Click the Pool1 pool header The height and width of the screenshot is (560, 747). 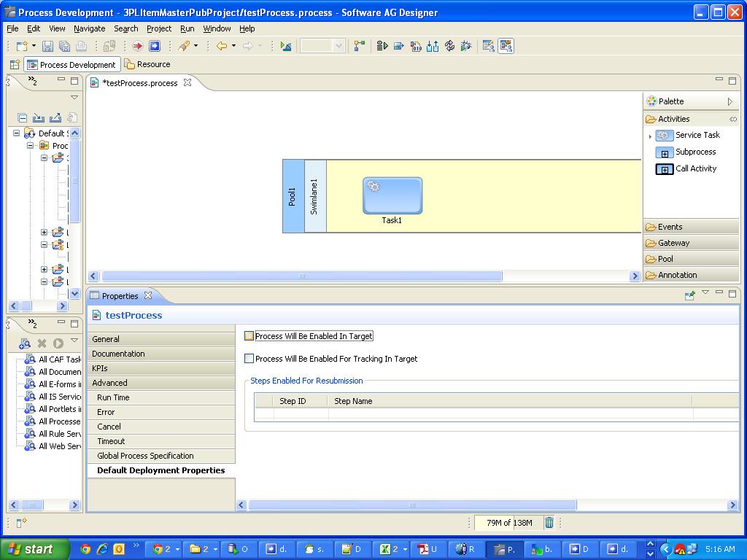(293, 196)
